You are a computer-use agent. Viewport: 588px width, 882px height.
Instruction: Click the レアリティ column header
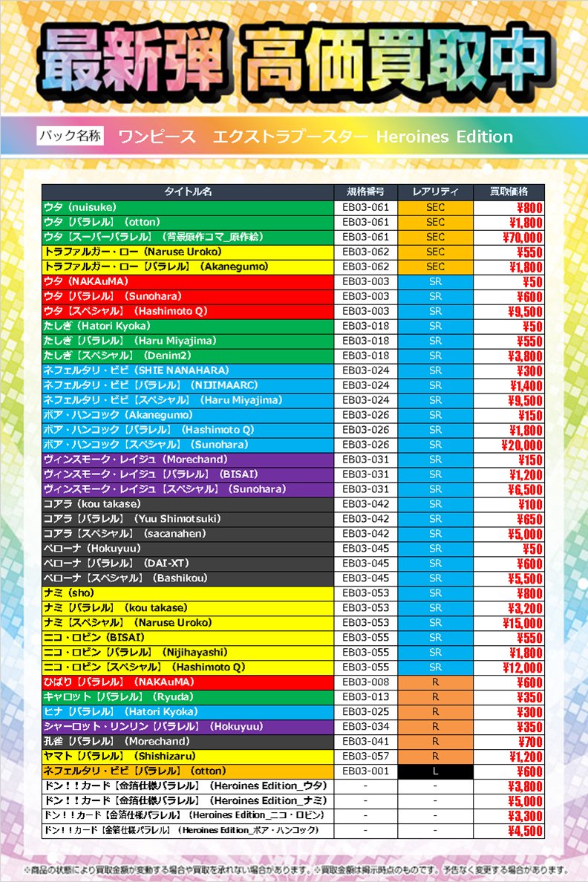click(436, 192)
